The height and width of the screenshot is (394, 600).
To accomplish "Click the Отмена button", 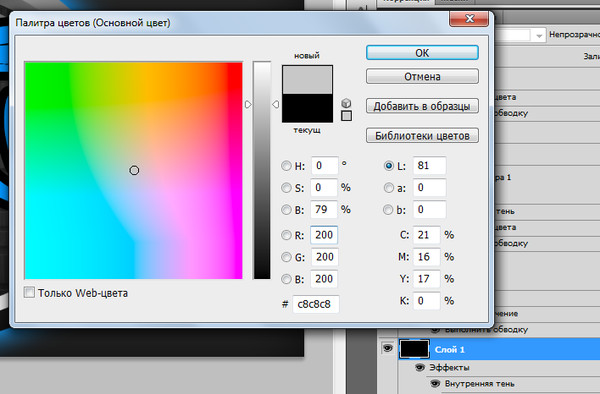I will pyautogui.click(x=422, y=77).
